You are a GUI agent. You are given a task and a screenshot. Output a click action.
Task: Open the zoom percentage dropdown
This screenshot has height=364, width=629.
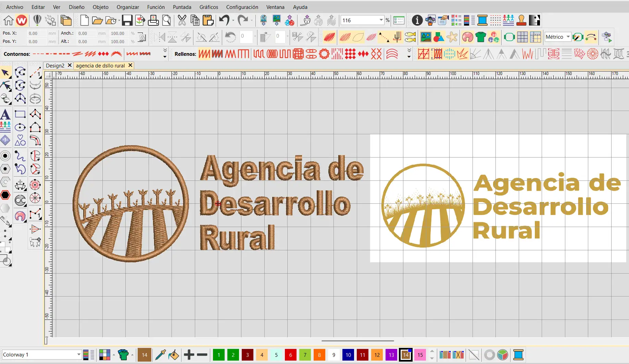(x=381, y=20)
